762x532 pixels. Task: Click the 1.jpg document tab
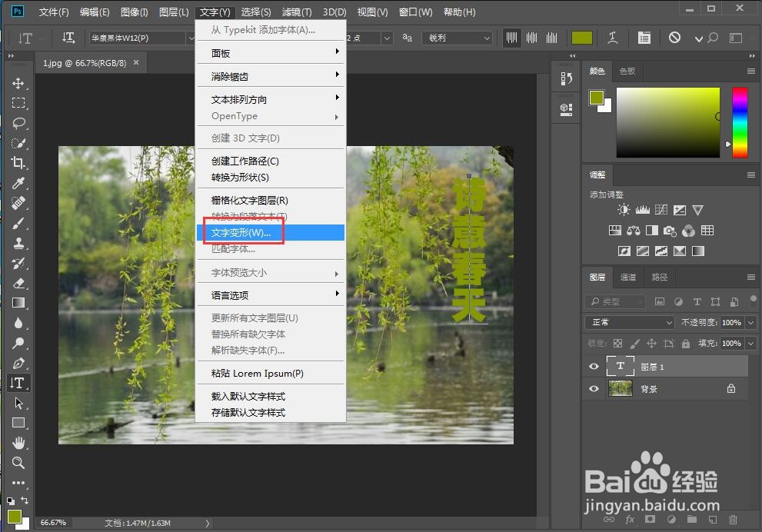pyautogui.click(x=85, y=63)
